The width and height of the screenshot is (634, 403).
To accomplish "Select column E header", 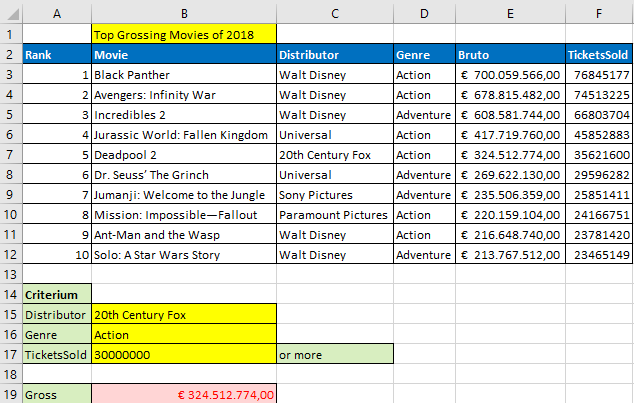I will point(510,13).
